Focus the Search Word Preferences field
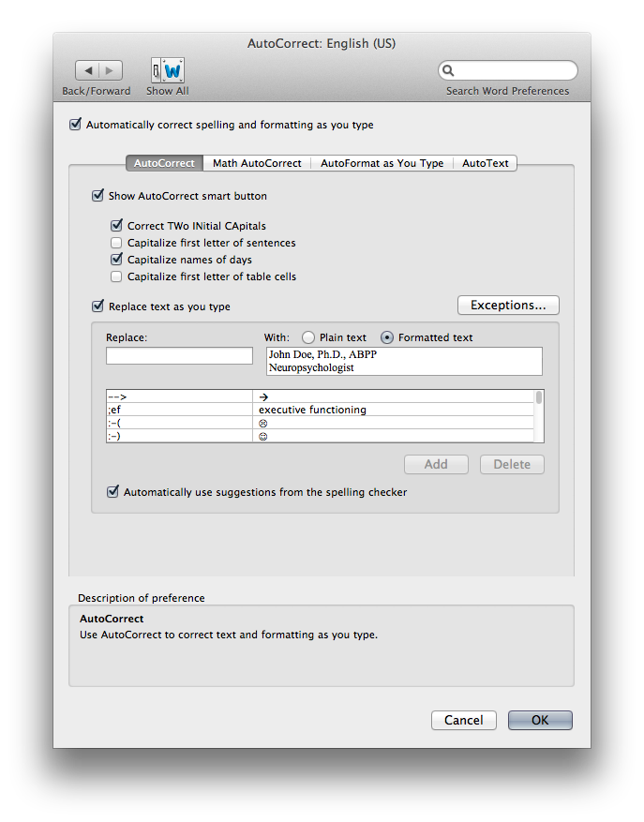 (x=508, y=70)
